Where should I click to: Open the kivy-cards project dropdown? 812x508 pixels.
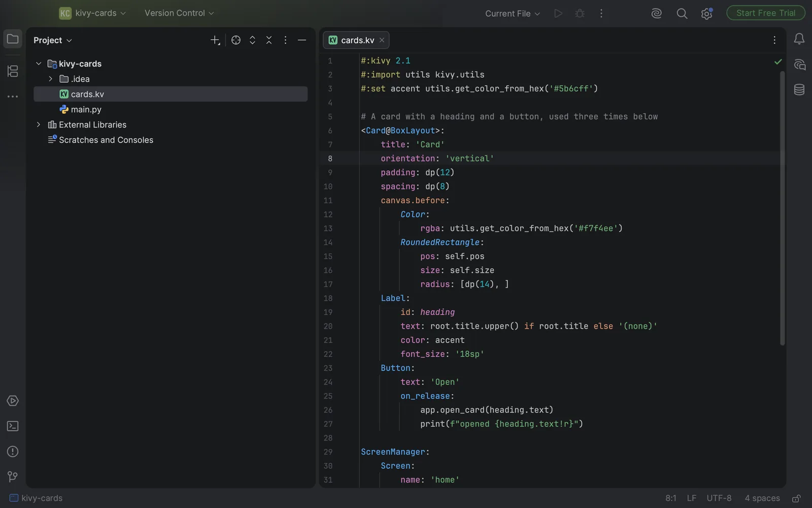(x=92, y=13)
